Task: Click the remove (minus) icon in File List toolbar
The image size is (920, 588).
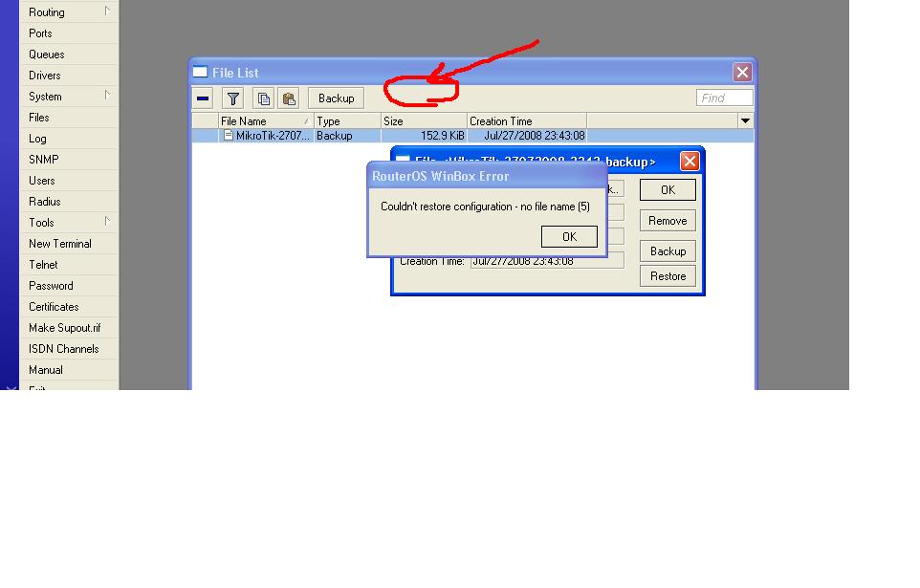Action: tap(203, 98)
